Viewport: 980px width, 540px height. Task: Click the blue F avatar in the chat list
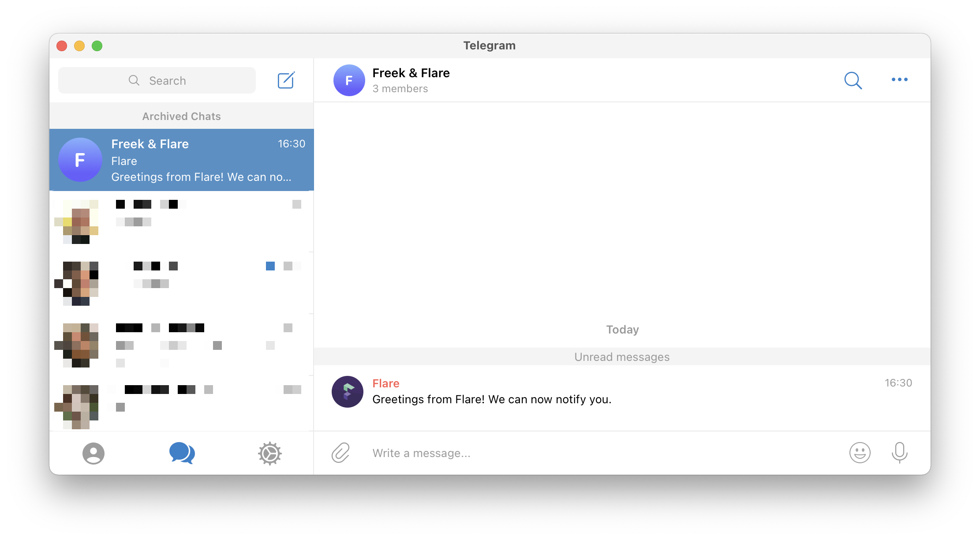[80, 160]
